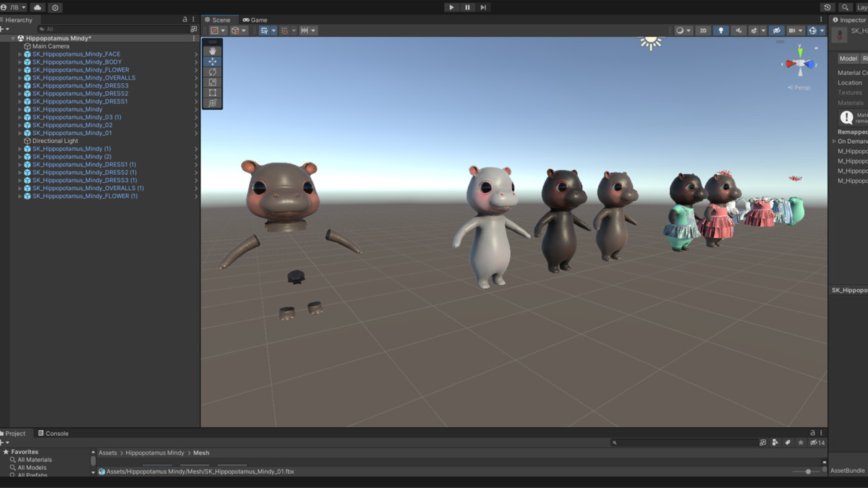This screenshot has width=868, height=488.
Task: Select the Scale tool
Action: tap(213, 82)
